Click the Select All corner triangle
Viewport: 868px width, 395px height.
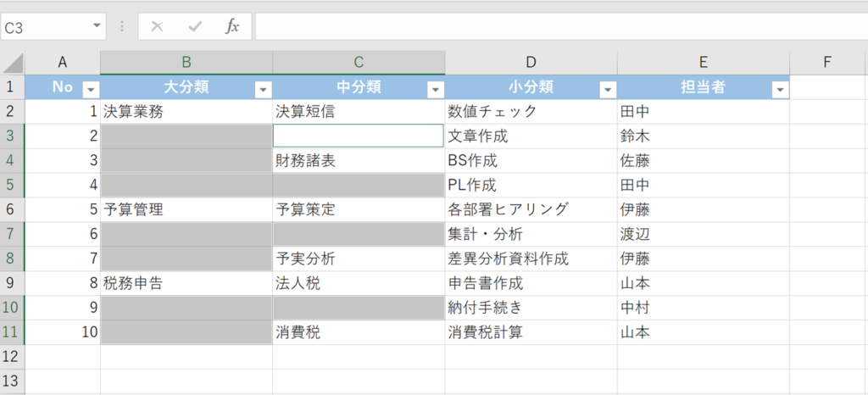(13, 63)
